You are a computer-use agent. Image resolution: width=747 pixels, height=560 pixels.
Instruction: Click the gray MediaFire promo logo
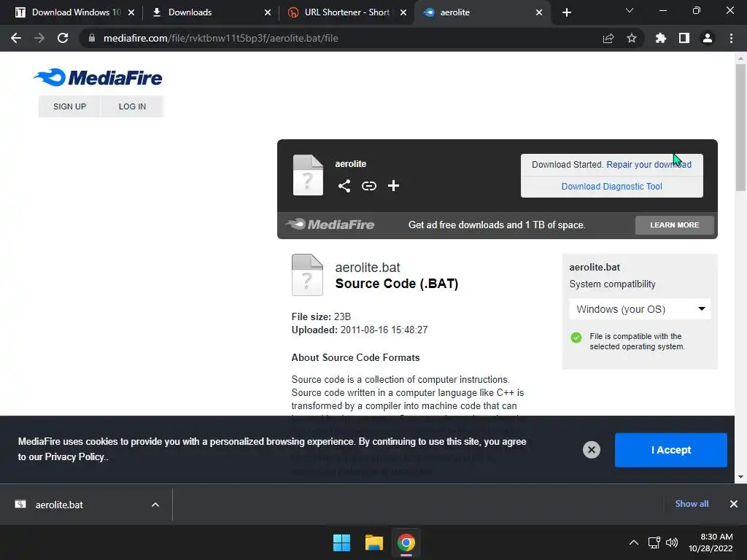[330, 225]
